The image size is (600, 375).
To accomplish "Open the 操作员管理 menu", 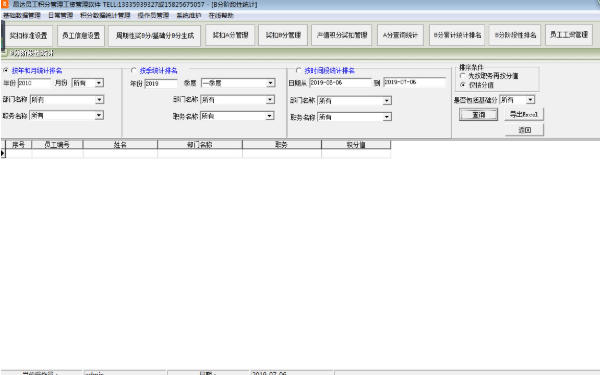I will pyautogui.click(x=153, y=15).
